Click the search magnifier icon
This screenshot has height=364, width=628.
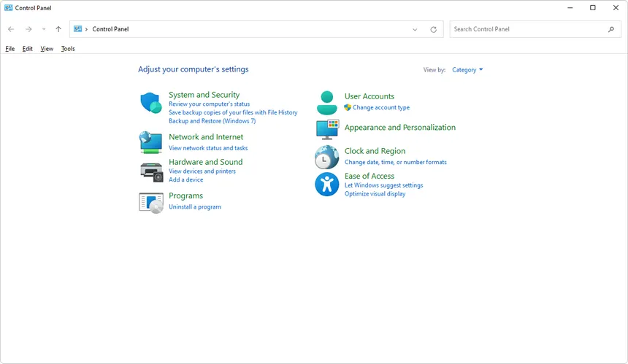[x=611, y=29]
